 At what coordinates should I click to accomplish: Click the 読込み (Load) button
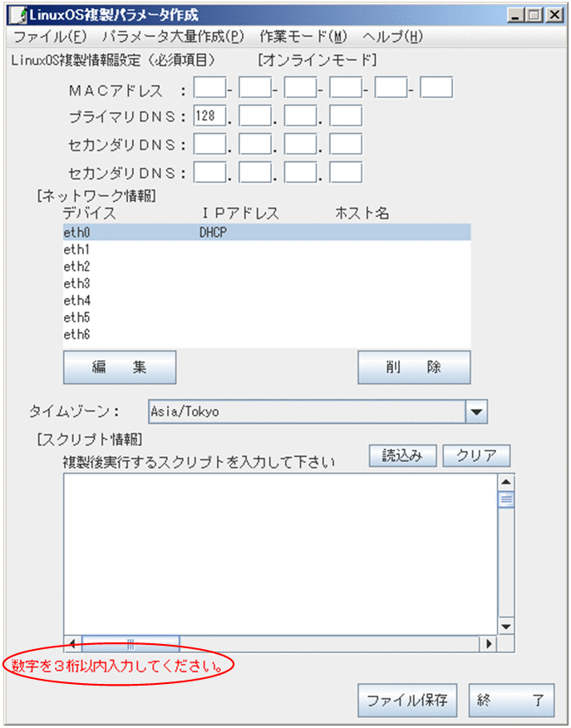click(x=402, y=456)
